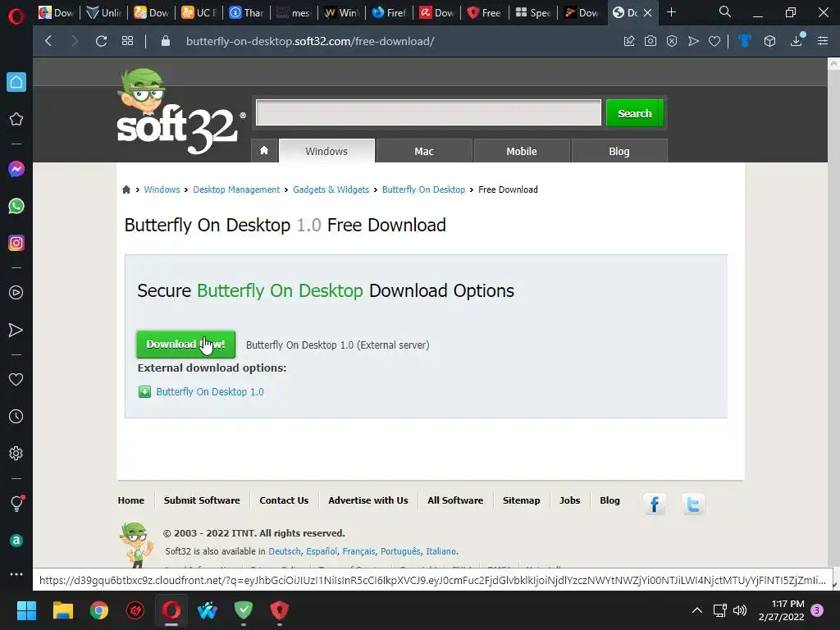Click the Twitter icon in footer
This screenshot has height=630, width=840.
click(x=692, y=504)
